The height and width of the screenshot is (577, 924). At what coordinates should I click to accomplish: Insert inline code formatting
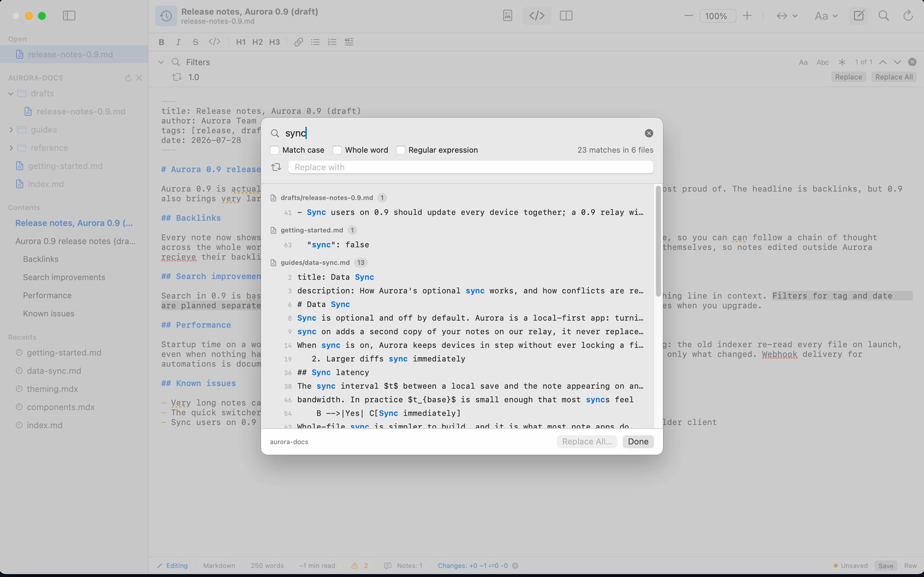(214, 42)
